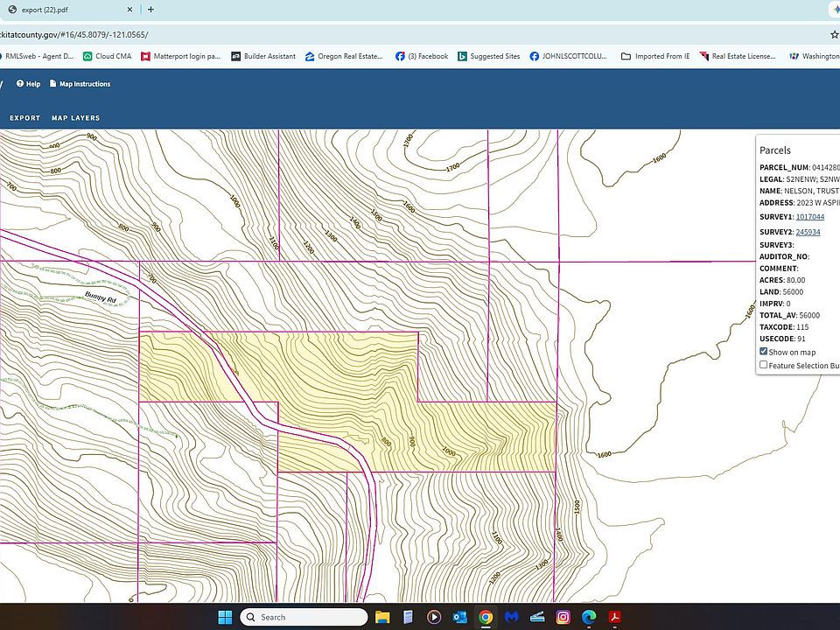
Task: Open File Explorer from taskbar
Action: click(382, 617)
